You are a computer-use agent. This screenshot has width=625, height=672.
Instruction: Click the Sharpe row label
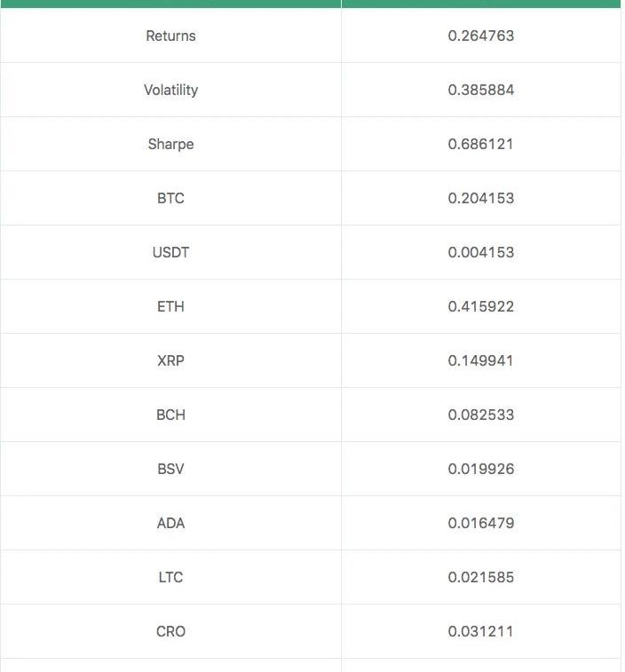click(170, 144)
